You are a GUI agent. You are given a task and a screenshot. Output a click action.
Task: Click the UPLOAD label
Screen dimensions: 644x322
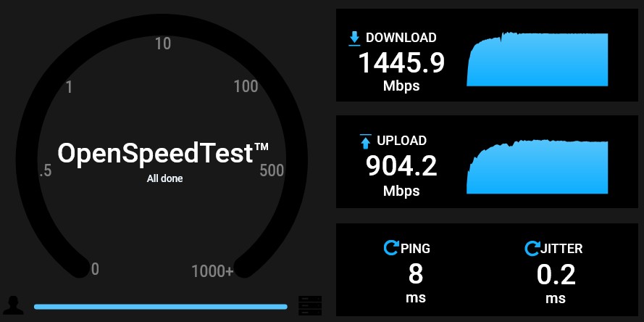(401, 141)
